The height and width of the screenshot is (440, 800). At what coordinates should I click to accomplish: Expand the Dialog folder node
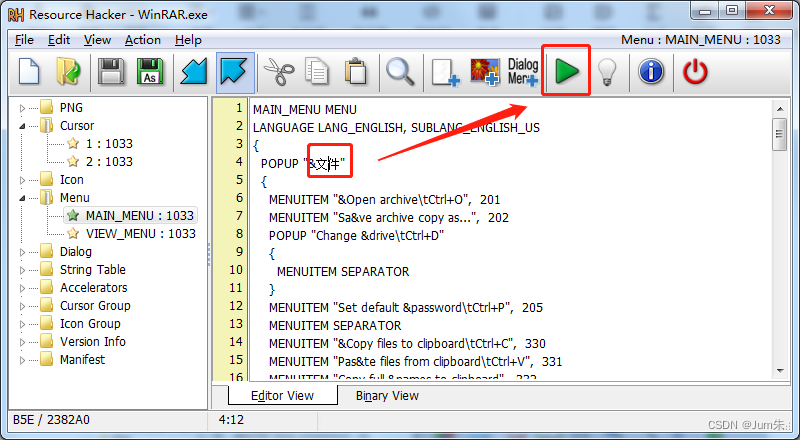22,252
